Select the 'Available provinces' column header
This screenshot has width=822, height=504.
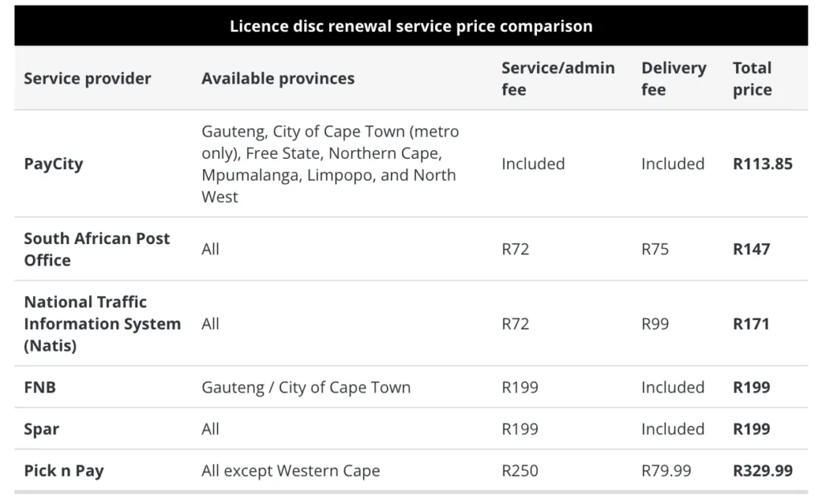click(x=278, y=79)
